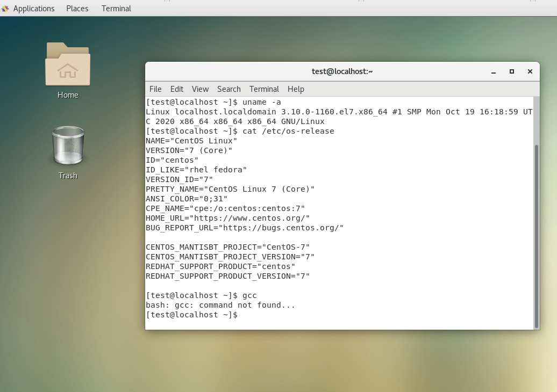
Task: Click the terminal vertical scrollbar handle
Action: click(537, 236)
